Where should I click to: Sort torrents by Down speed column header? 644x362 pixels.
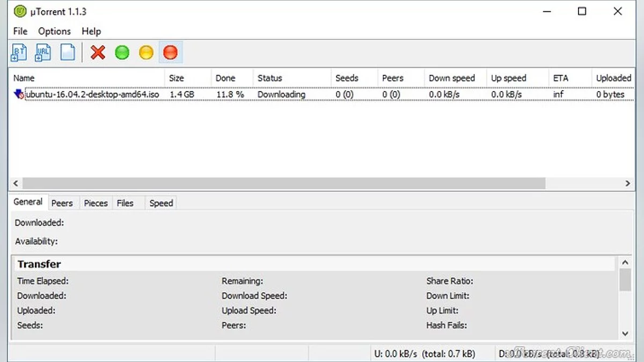pos(452,78)
